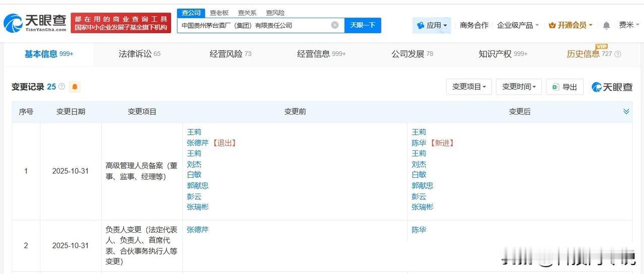Image resolution: width=644 pixels, height=274 pixels.
Task: Switch to 法律诉讼 tab
Action: 140,54
